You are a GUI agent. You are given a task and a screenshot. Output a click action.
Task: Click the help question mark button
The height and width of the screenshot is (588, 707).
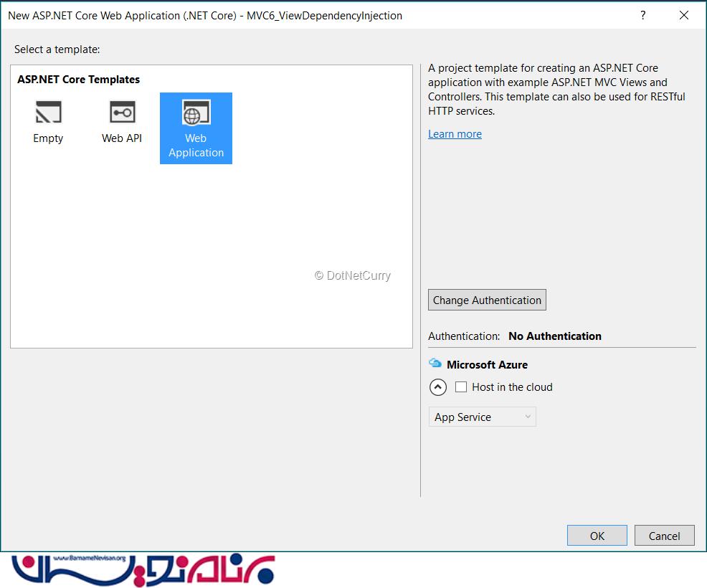pos(643,15)
